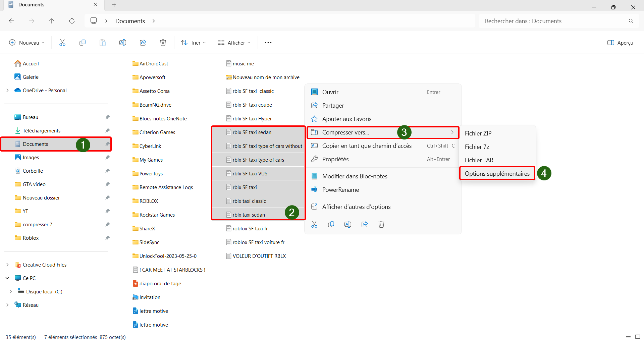Open Galerie in the navigation pane
This screenshot has width=644, height=342.
pyautogui.click(x=27, y=77)
